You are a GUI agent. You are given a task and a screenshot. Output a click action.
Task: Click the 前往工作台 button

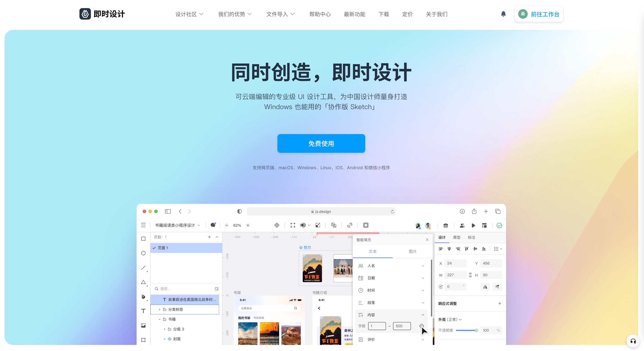(x=538, y=14)
